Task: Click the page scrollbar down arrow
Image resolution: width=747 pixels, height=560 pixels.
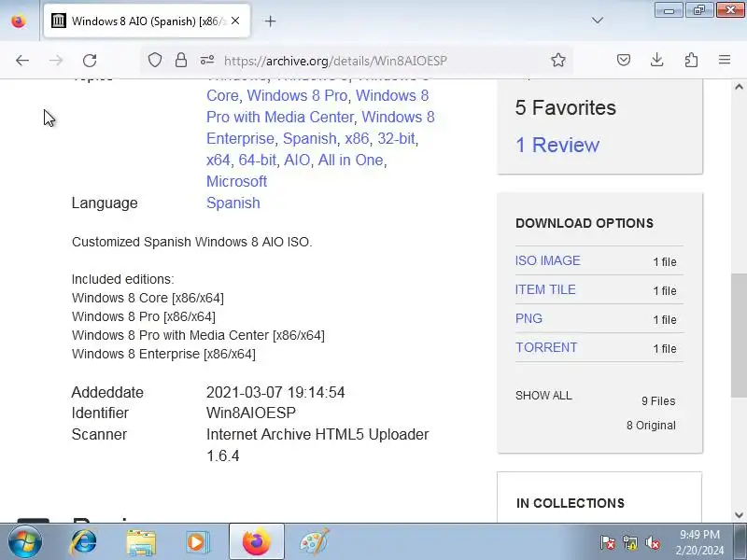Action: point(739,515)
